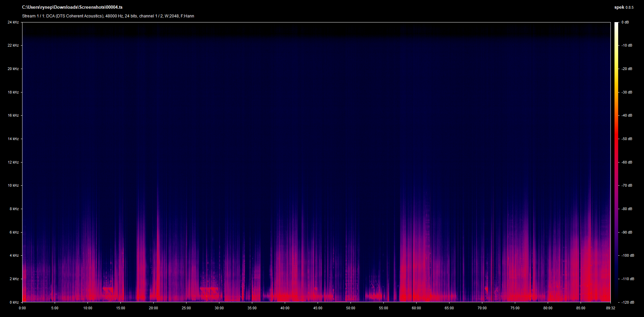Viewport: 644px width, 317px height.
Task: Click the 0:00 time axis marker
Action: tap(22, 308)
